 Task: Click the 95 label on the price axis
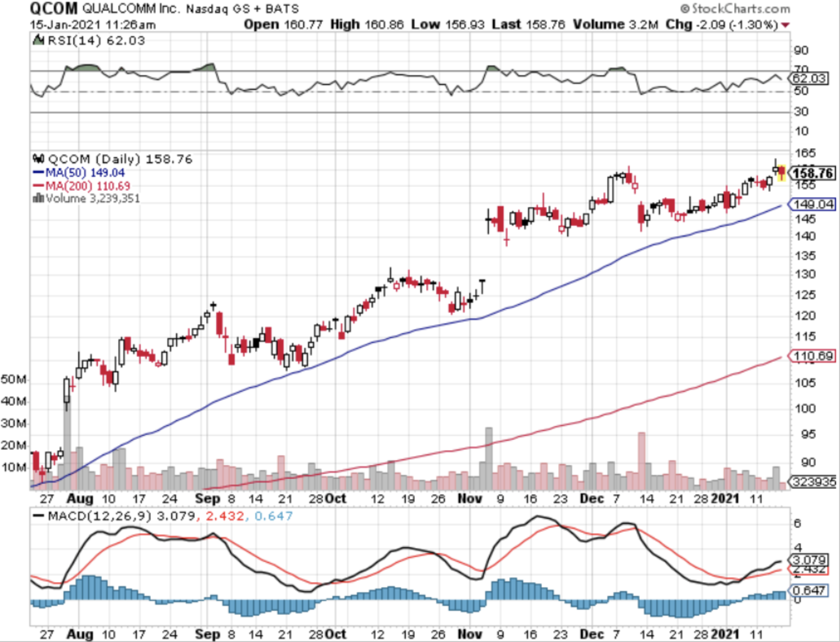tap(809, 434)
